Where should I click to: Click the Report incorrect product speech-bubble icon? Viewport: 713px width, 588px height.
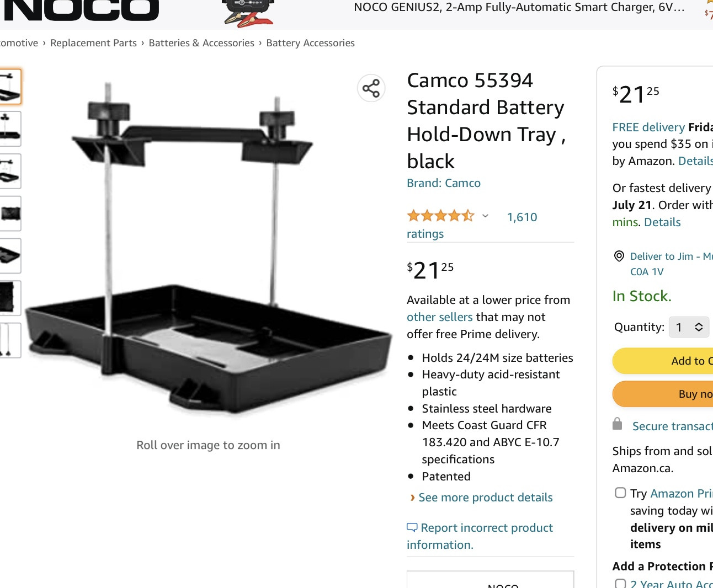coord(412,527)
